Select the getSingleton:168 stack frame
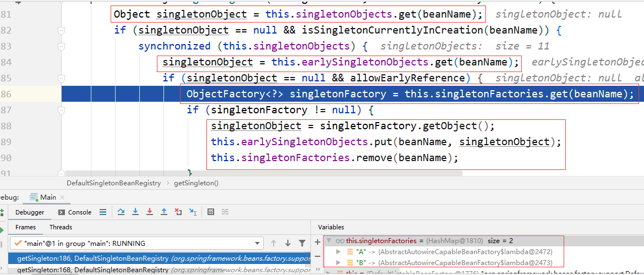644x275 pixels. [160, 269]
